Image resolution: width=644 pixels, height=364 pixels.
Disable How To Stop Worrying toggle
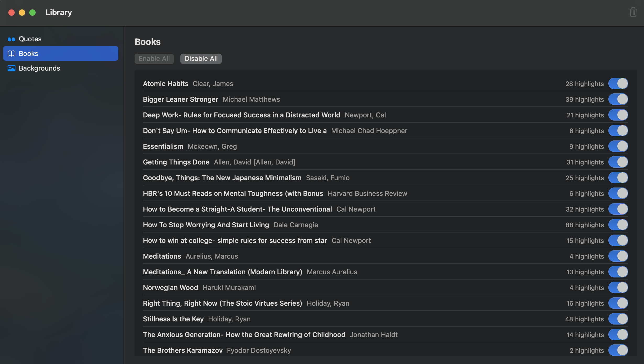tap(618, 225)
